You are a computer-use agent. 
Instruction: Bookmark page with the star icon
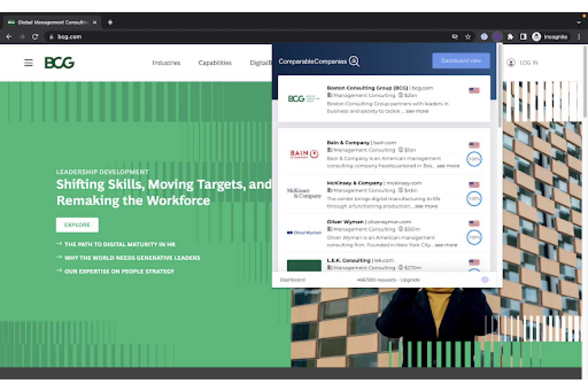[x=468, y=37]
